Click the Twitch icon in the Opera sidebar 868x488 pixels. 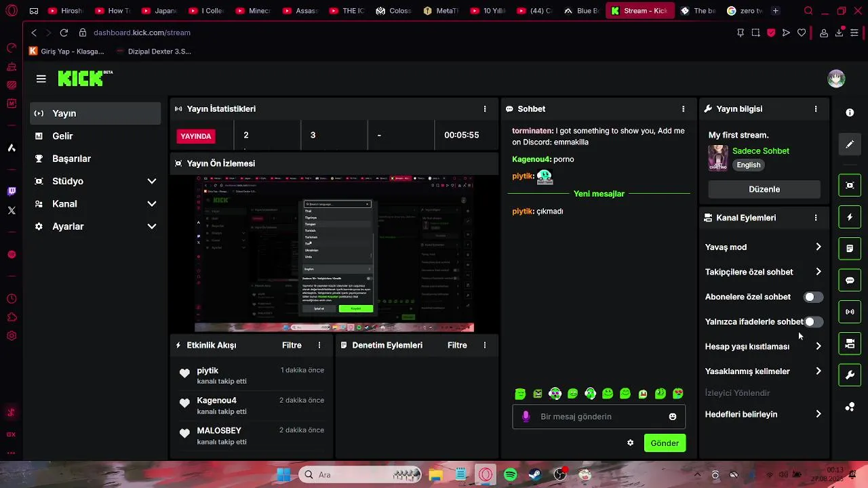pyautogui.click(x=12, y=192)
